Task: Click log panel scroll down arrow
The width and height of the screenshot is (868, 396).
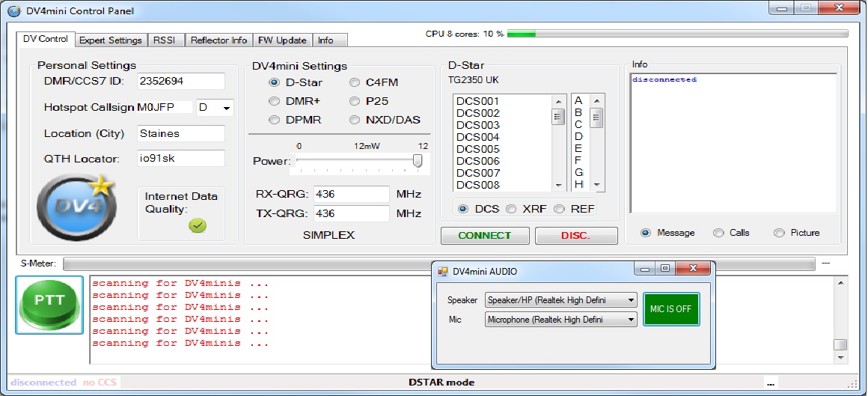Action: pos(841,358)
